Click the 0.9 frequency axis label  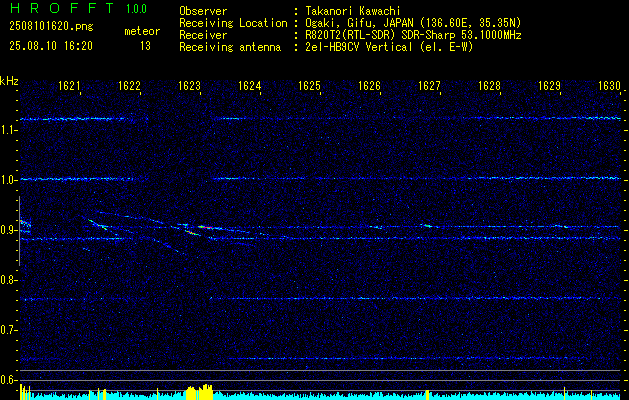pyautogui.click(x=8, y=230)
